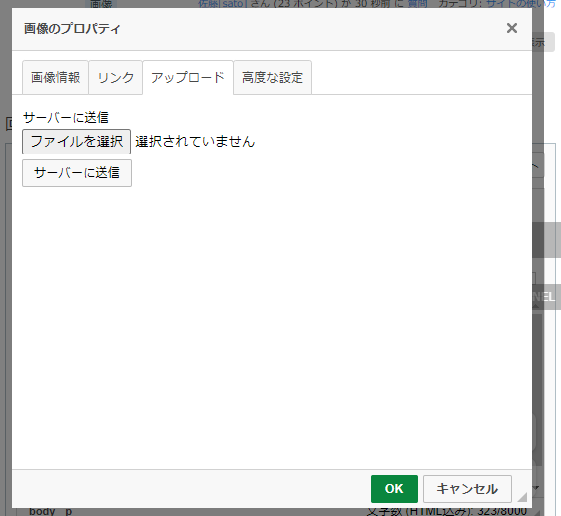Open the リンク tab
The height and width of the screenshot is (516, 561).
[x=116, y=77]
